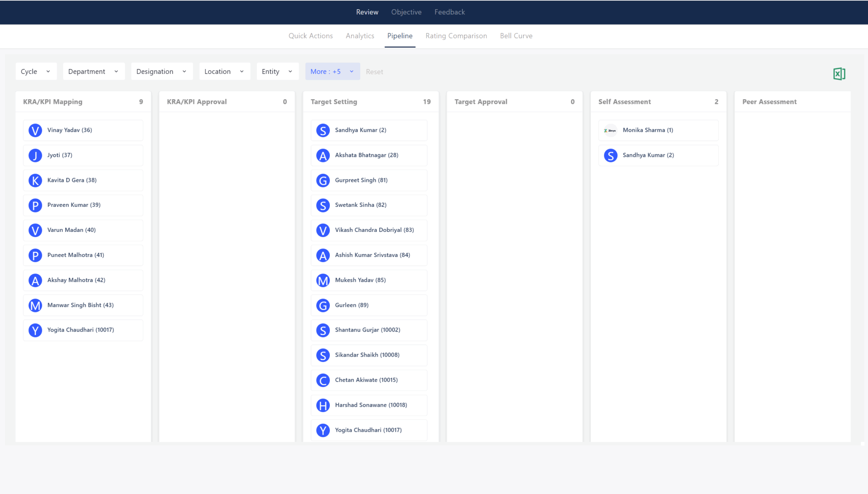Click Vinay Yadav's avatar icon
The image size is (868, 494).
tap(35, 130)
